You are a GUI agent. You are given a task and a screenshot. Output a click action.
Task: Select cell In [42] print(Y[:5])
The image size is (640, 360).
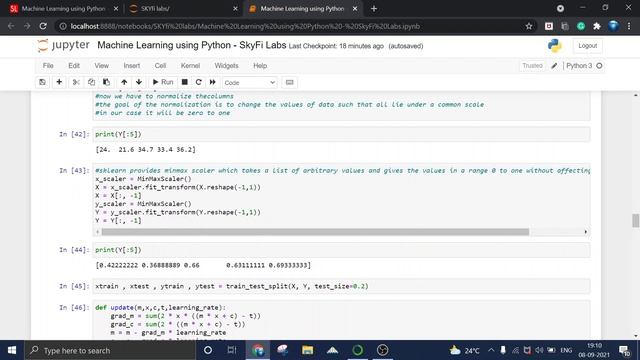tap(341, 134)
